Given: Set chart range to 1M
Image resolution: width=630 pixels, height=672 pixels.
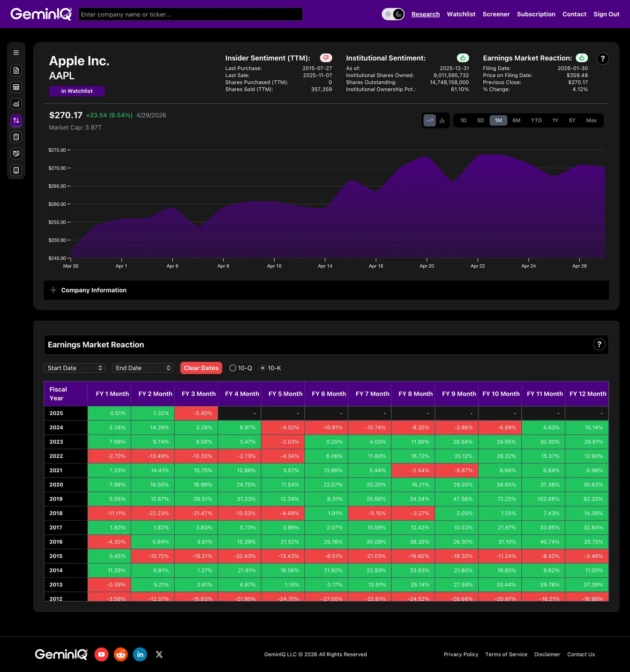Looking at the screenshot, I should (x=498, y=120).
